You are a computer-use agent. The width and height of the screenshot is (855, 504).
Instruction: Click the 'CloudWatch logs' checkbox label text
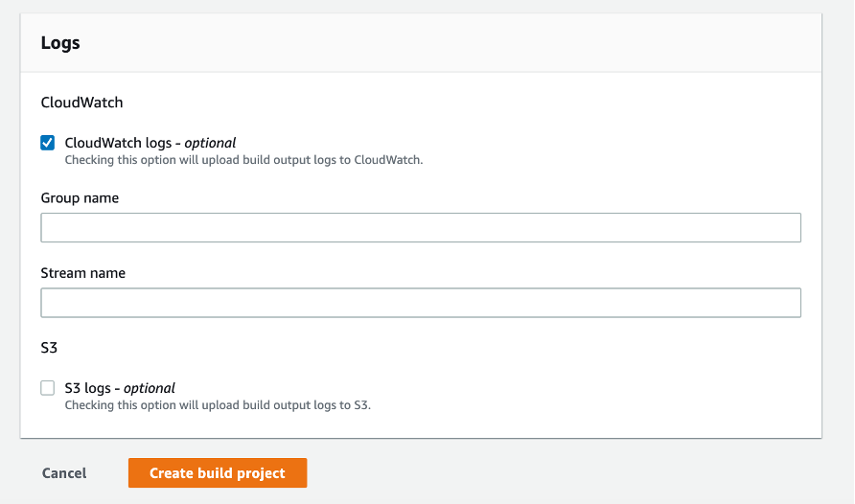click(118, 143)
